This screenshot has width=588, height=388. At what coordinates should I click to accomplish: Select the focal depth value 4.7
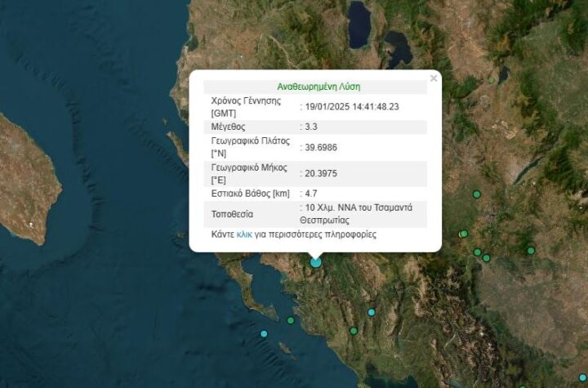(311, 194)
